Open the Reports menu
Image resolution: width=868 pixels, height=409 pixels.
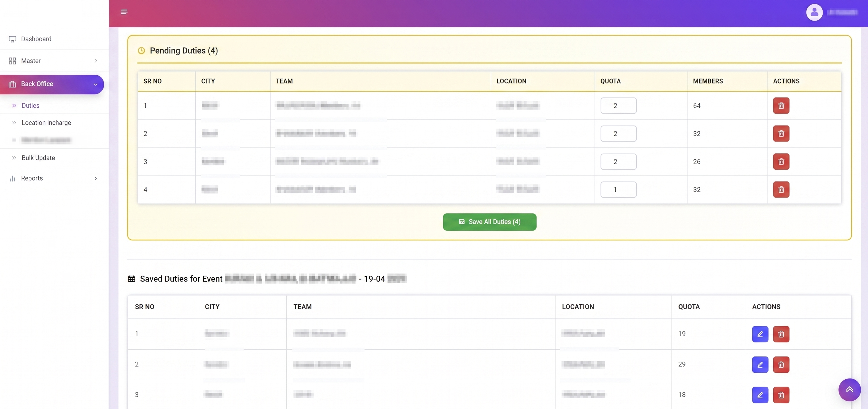click(54, 178)
